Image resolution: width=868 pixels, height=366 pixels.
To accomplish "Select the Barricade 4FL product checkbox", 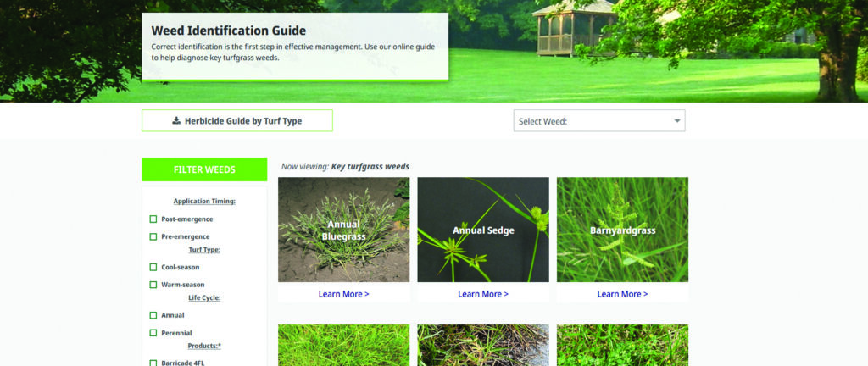I will pyautogui.click(x=153, y=363).
